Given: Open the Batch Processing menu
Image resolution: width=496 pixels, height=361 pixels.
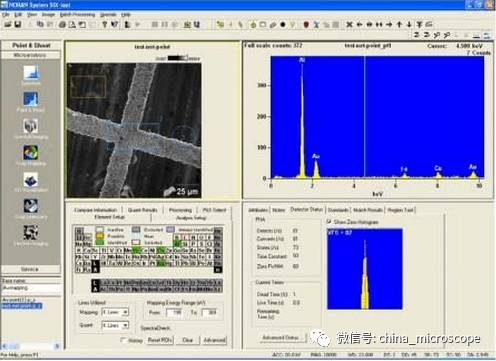Looking at the screenshot, I should (77, 15).
